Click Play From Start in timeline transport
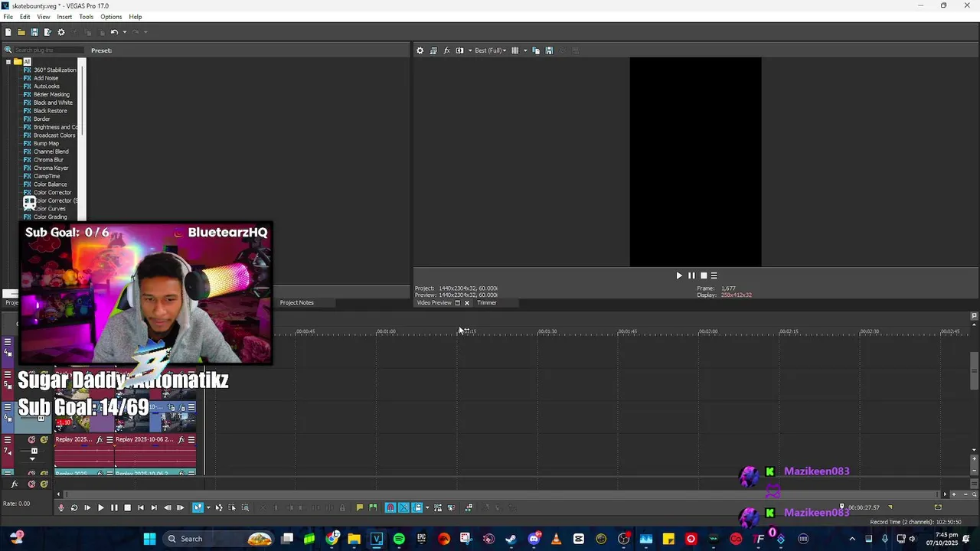 pyautogui.click(x=87, y=507)
